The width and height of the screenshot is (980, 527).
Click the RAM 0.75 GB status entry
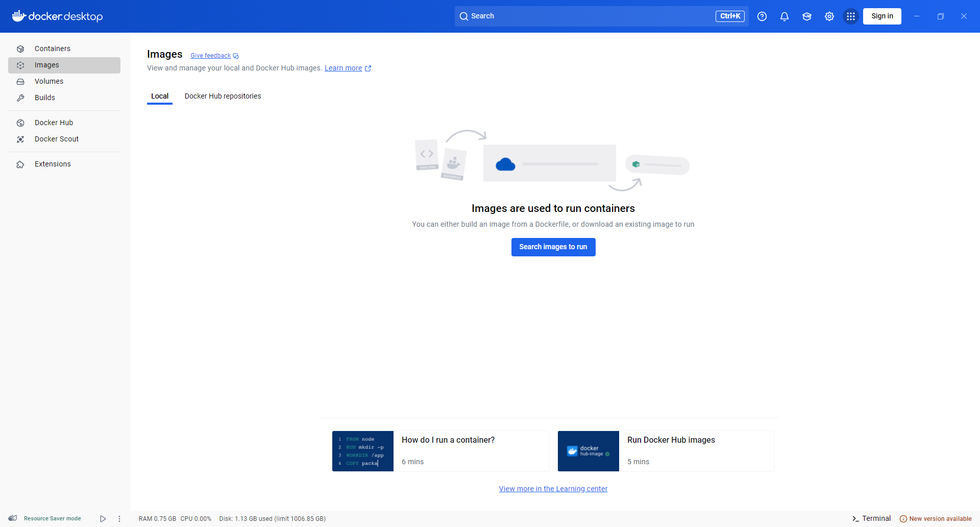point(157,519)
